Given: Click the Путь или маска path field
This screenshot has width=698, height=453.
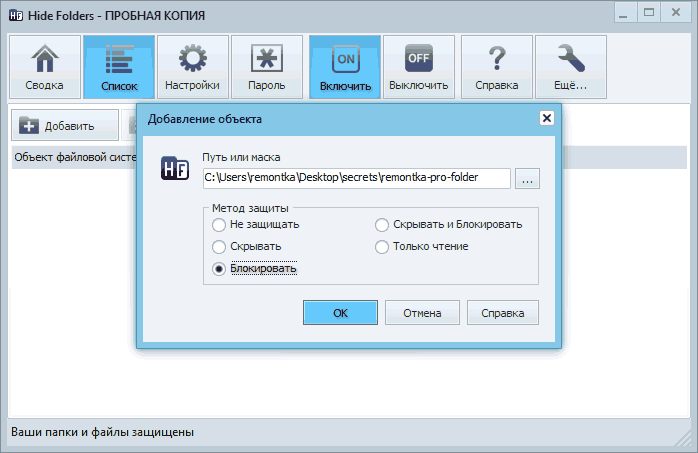Looking at the screenshot, I should point(357,178).
